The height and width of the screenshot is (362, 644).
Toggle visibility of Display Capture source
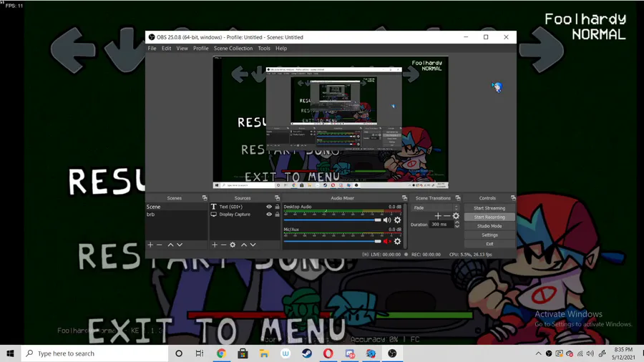pos(269,214)
